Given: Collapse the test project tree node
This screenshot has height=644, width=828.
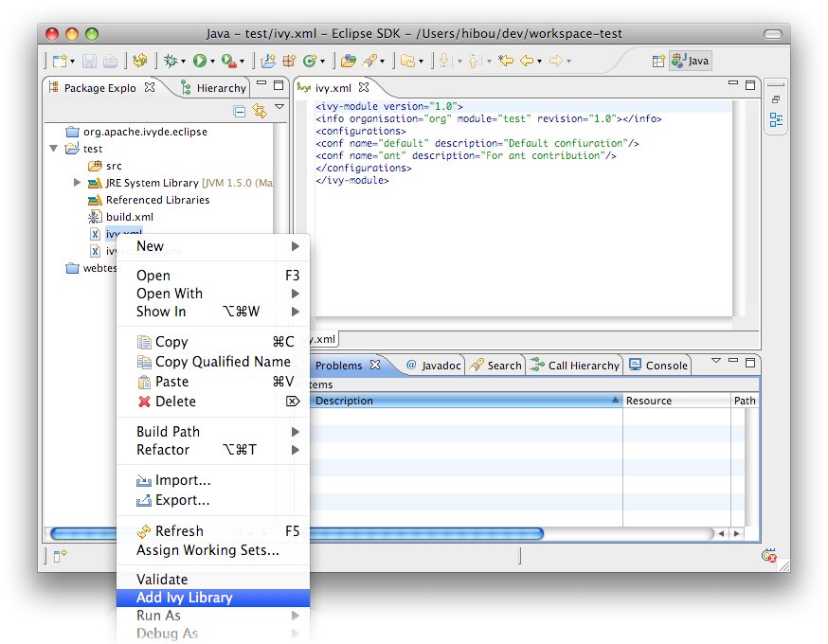Looking at the screenshot, I should [x=54, y=149].
